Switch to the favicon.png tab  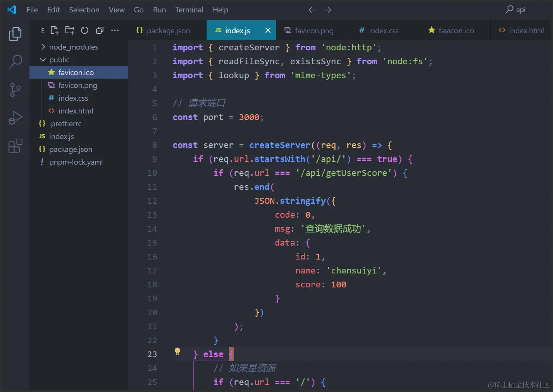click(x=314, y=30)
